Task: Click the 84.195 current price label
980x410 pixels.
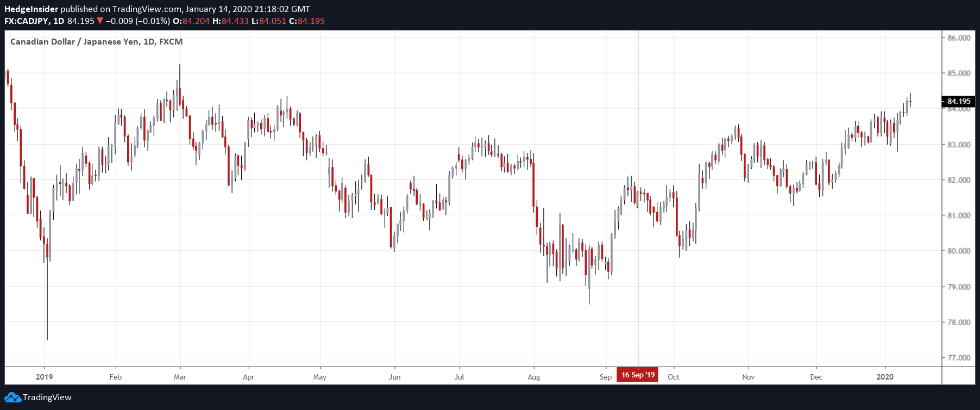Action: point(959,101)
